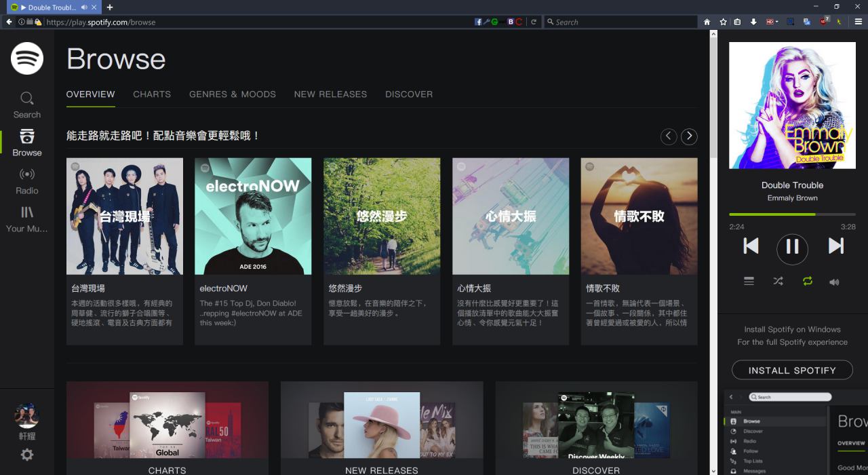Skip to the previous track
This screenshot has height=475, width=868.
coord(751,246)
